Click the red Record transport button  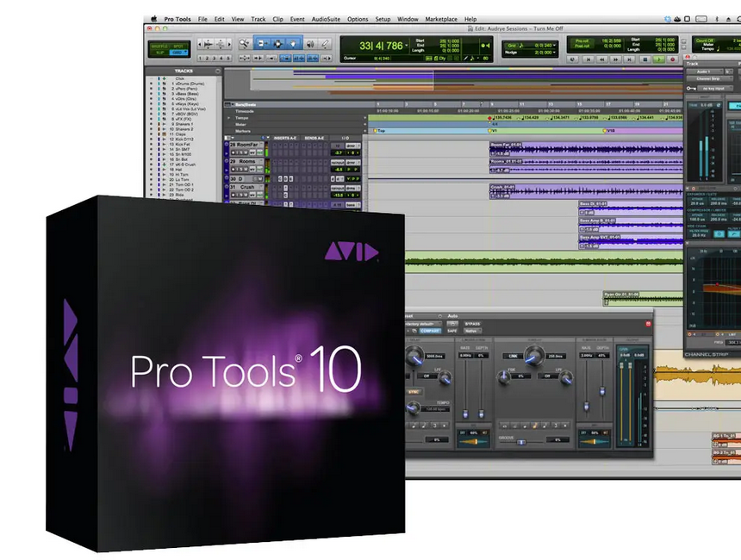(672, 59)
